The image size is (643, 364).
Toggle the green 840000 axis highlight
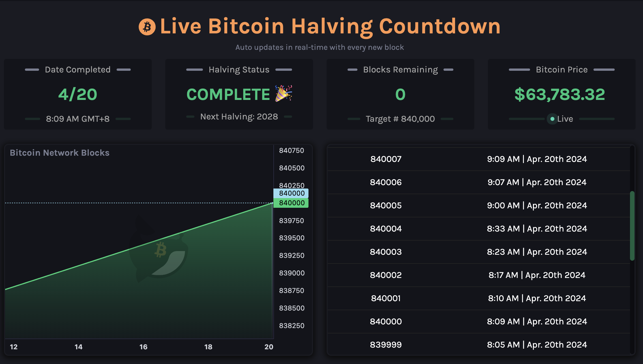tap(291, 203)
